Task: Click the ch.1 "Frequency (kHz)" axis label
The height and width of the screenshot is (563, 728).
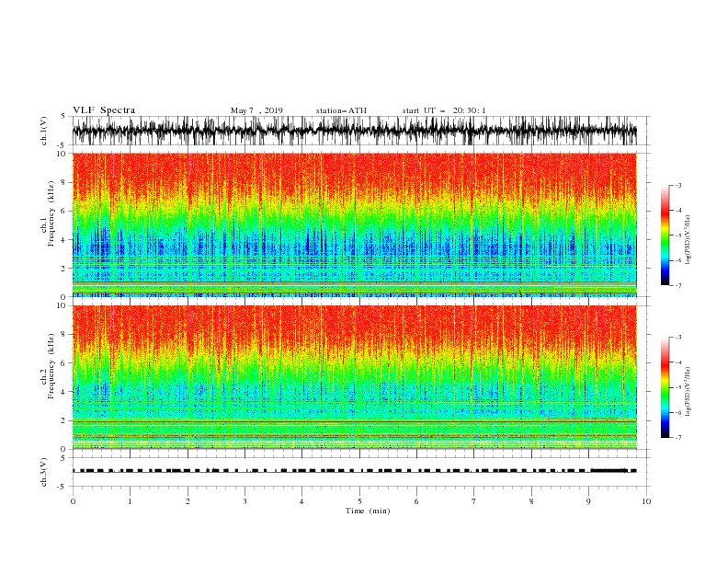Action: [x=51, y=213]
